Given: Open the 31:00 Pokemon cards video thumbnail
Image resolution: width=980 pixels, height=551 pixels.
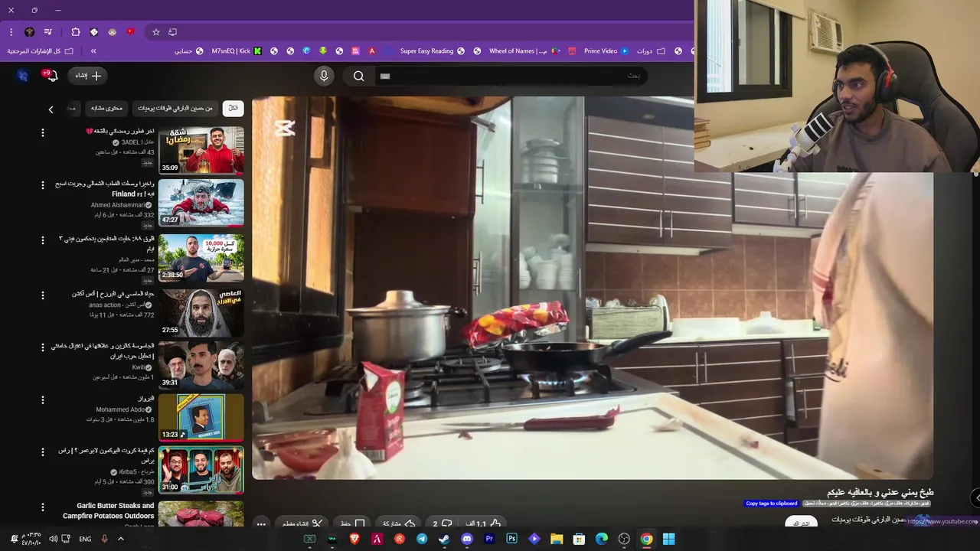Looking at the screenshot, I should [201, 470].
